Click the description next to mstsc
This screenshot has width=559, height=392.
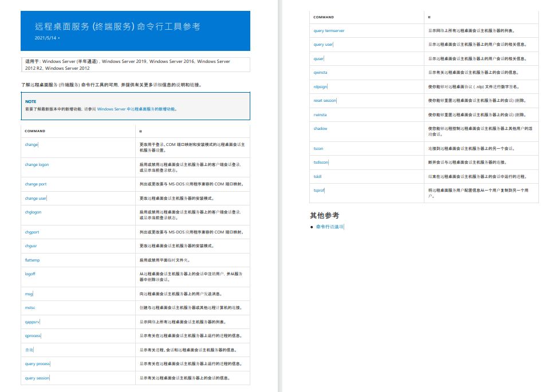(191, 307)
